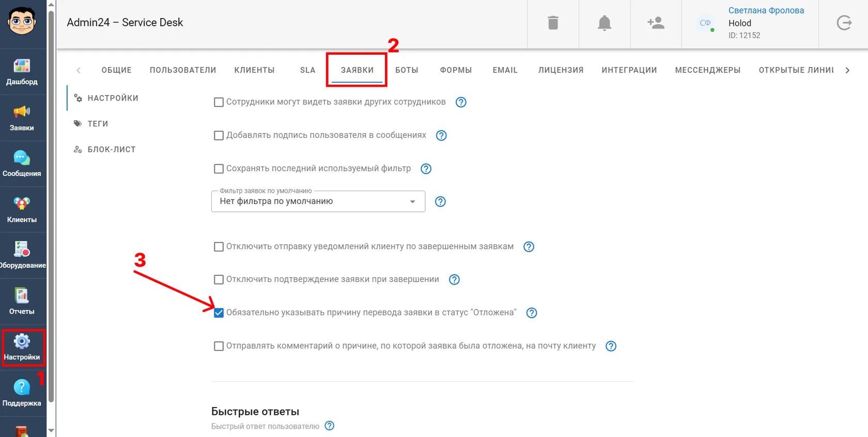Viewport: 868px width, 437px height.
Task: Show previous tabs with the left chevron
Action: click(x=79, y=70)
